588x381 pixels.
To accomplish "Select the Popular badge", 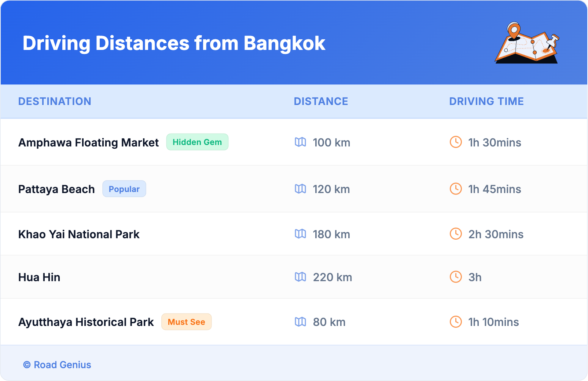I will point(124,189).
